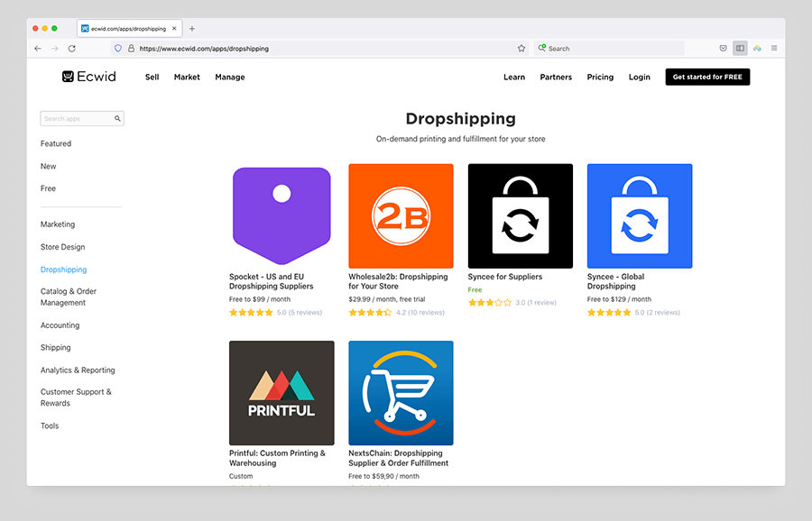
Task: Open the Tools category
Action: coord(50,425)
